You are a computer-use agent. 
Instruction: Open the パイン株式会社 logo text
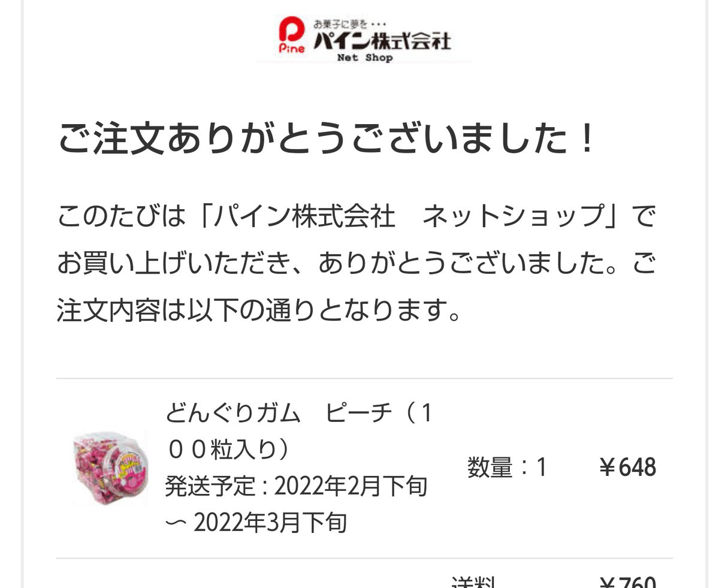point(382,41)
